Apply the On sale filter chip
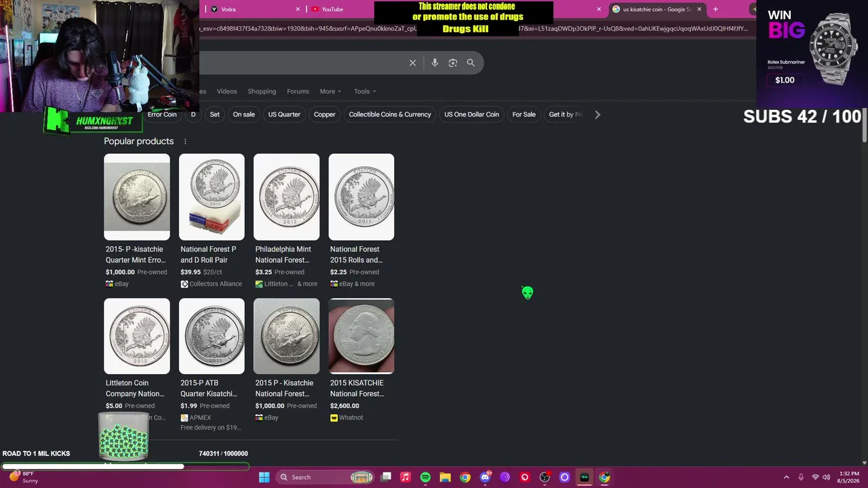The image size is (868, 488). pyautogui.click(x=244, y=115)
